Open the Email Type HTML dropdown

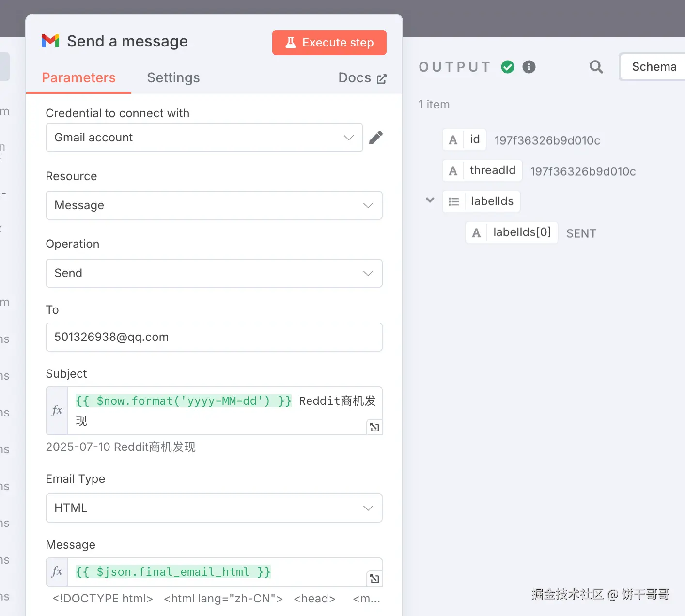click(x=214, y=508)
